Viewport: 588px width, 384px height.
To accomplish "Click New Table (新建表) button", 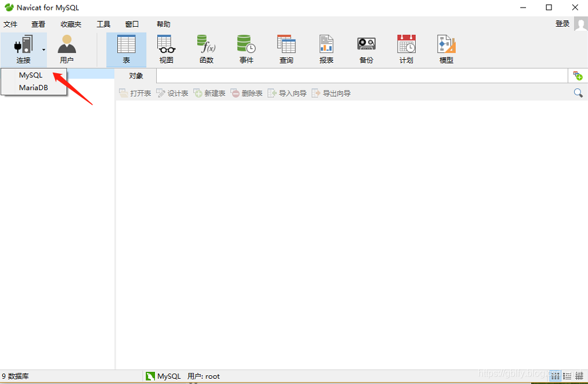I will pos(209,93).
